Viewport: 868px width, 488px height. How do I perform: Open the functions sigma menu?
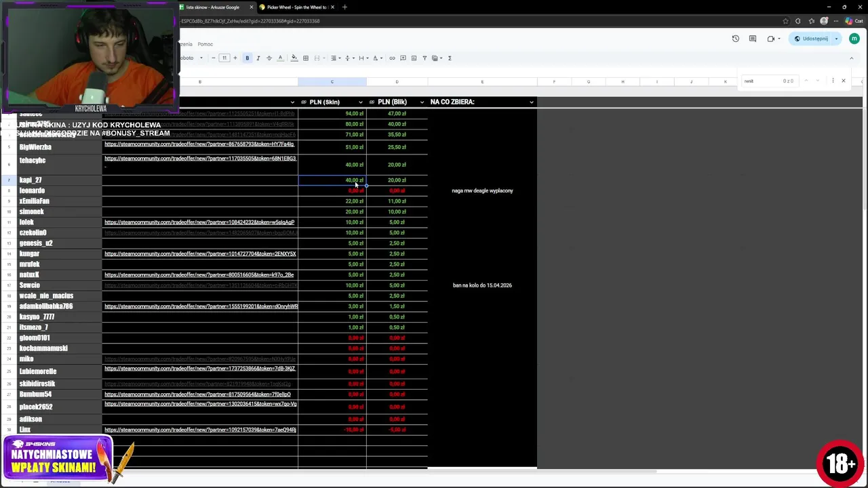click(450, 58)
